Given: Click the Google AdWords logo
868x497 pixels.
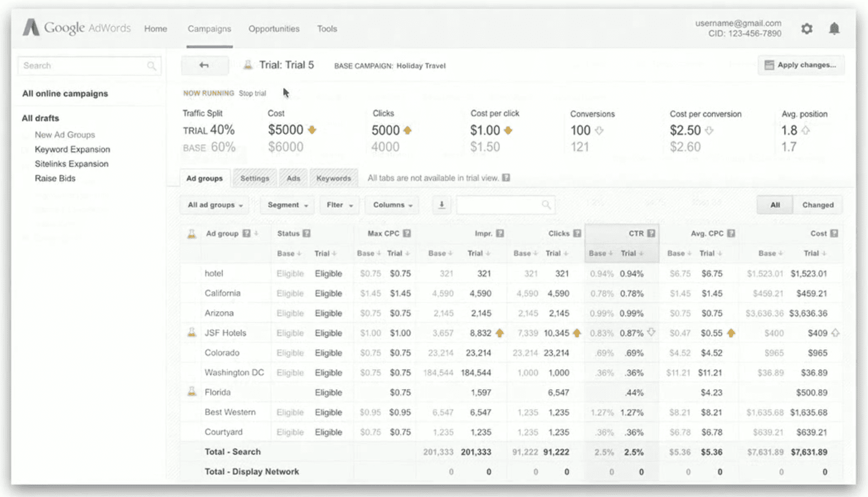Looking at the screenshot, I should point(77,28).
